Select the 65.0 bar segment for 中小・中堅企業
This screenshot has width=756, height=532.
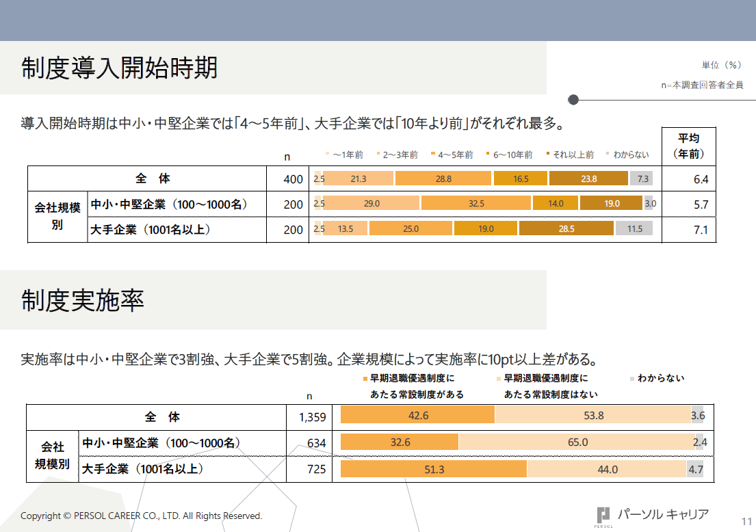[577, 442]
